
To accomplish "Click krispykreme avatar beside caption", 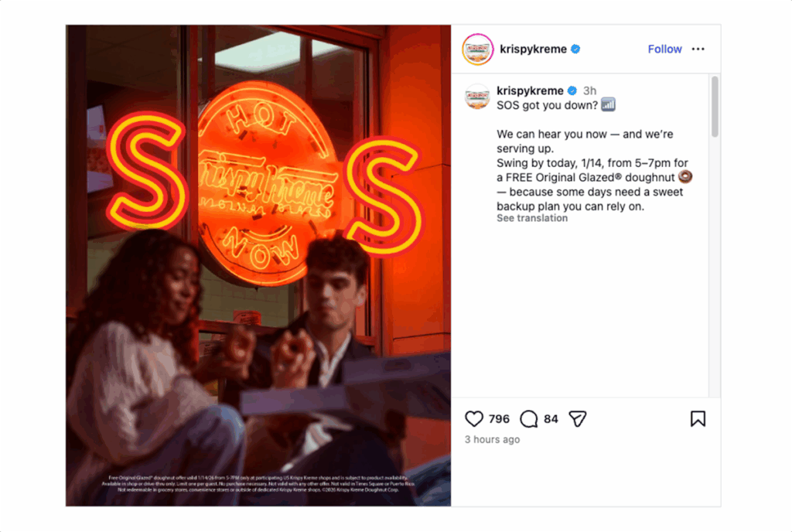I will (x=477, y=97).
